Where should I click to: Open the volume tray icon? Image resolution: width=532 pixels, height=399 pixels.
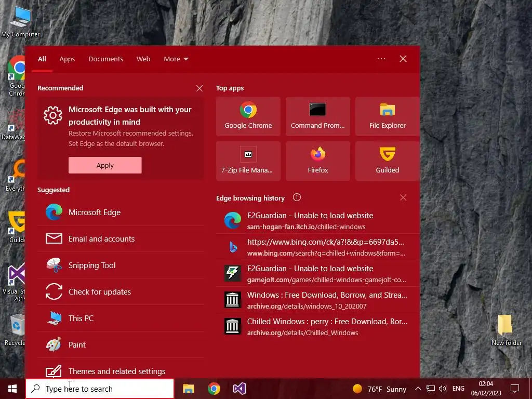pos(443,389)
